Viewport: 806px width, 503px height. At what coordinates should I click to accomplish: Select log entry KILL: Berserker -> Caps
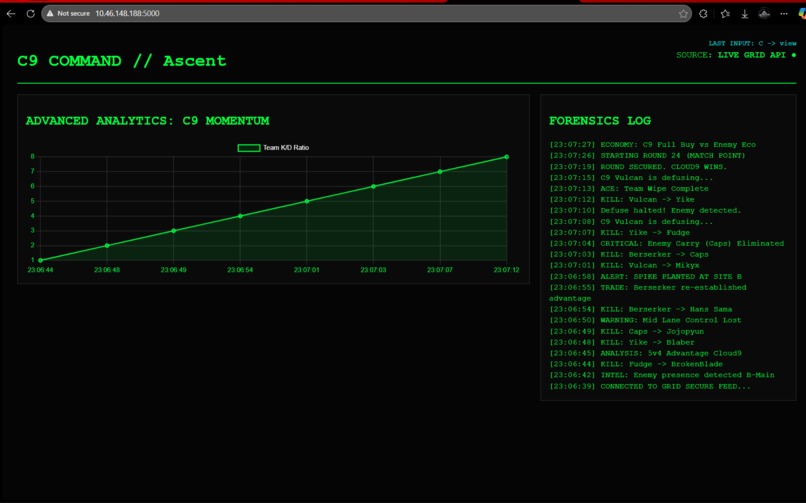629,254
